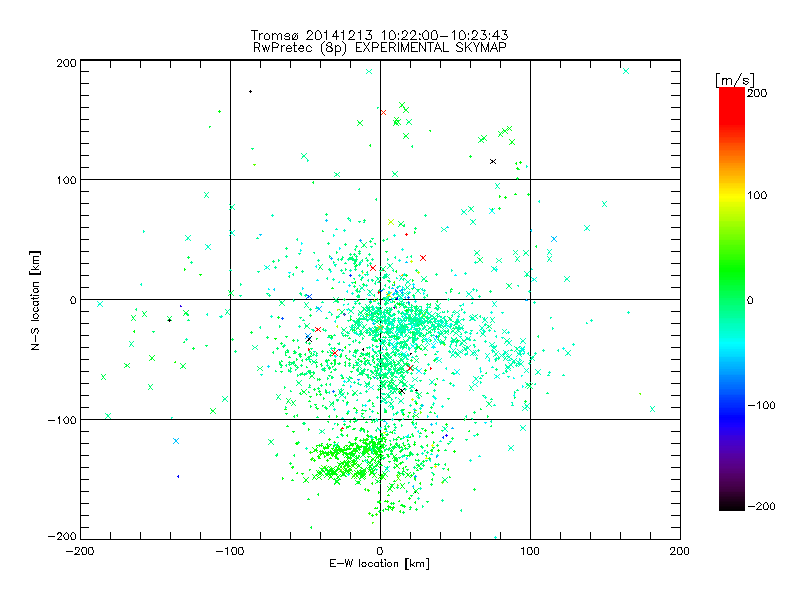Click the 'E-W location [km]' axis label
This screenshot has width=800, height=600.
tap(379, 564)
